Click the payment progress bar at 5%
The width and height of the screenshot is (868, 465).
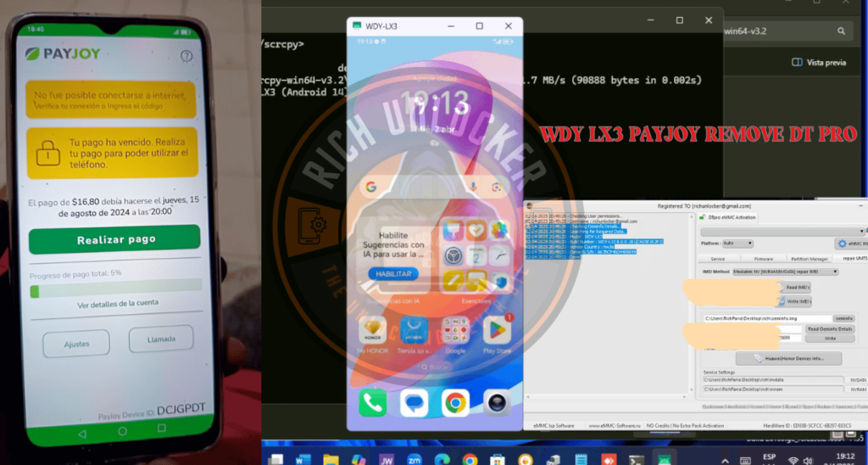pos(115,289)
